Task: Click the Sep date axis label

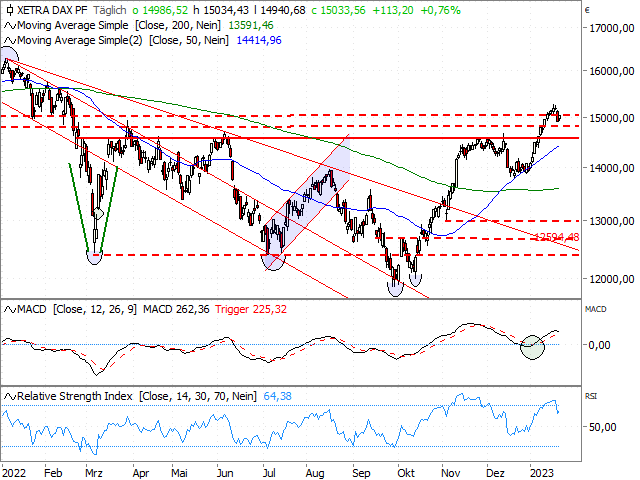Action: click(x=361, y=473)
